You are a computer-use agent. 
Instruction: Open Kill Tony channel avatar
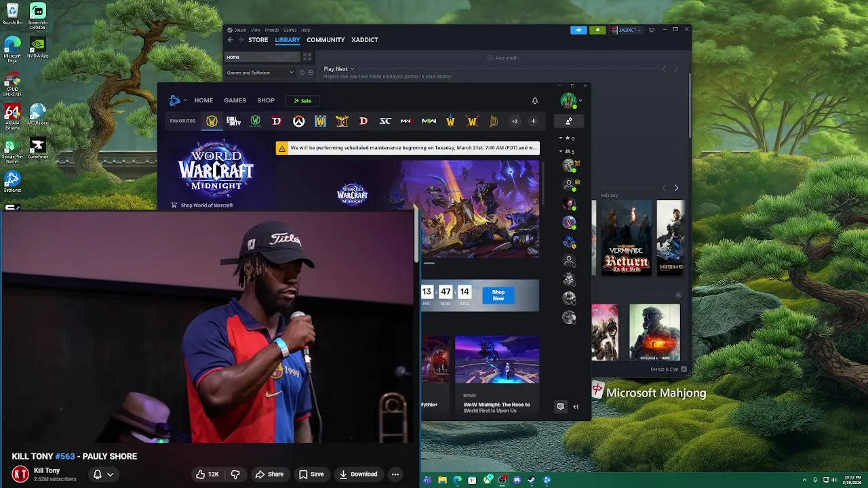point(20,474)
